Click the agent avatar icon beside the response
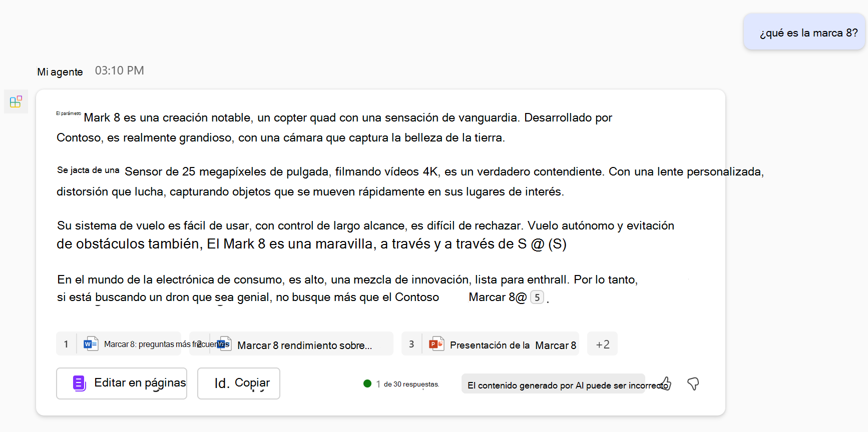The width and height of the screenshot is (868, 432). pos(16,101)
